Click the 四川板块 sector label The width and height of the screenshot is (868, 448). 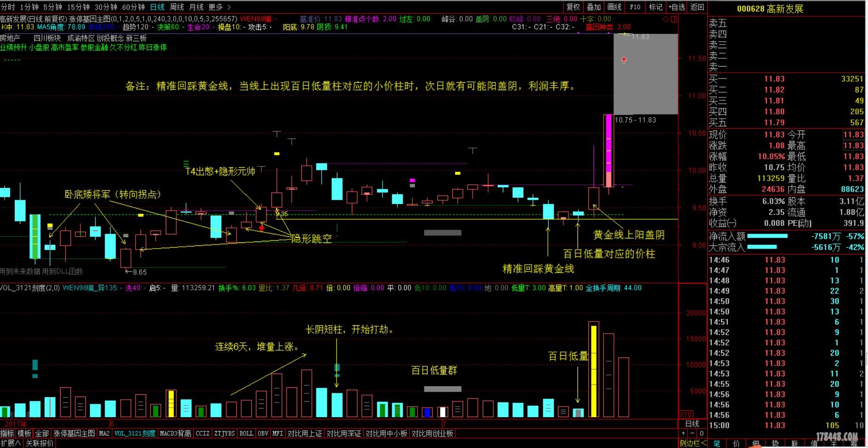[47, 38]
